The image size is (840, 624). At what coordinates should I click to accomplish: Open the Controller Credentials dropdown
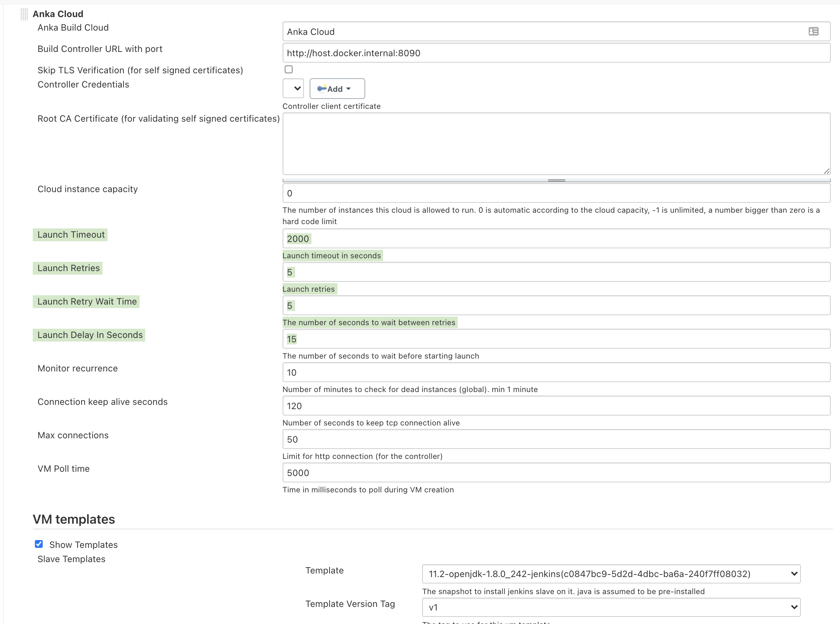point(293,88)
